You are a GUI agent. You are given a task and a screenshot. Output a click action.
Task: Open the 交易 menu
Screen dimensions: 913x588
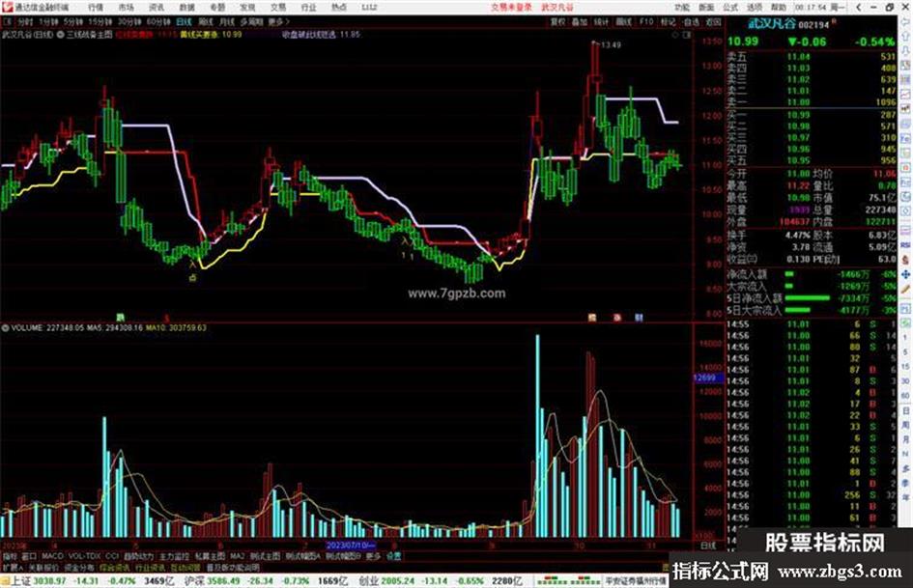click(278, 7)
